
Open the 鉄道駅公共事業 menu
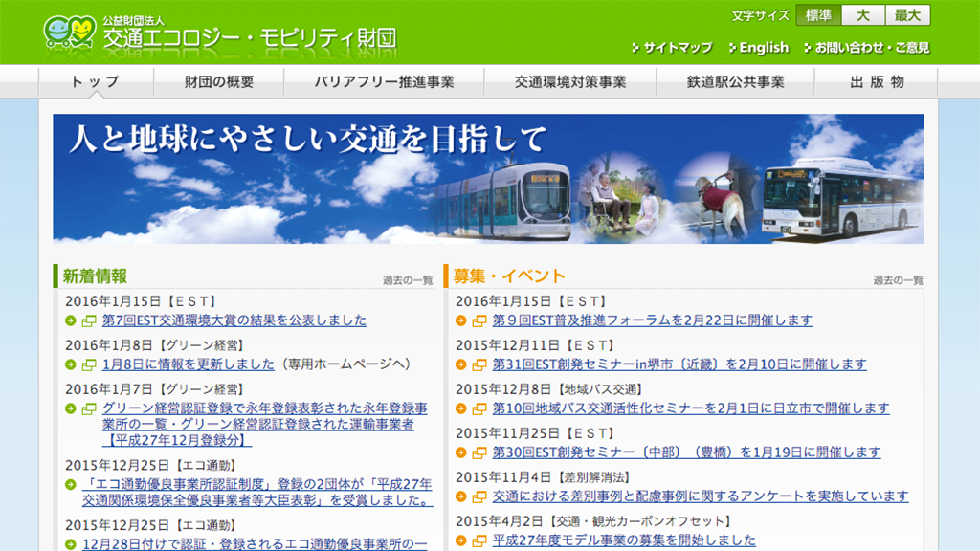735,81
